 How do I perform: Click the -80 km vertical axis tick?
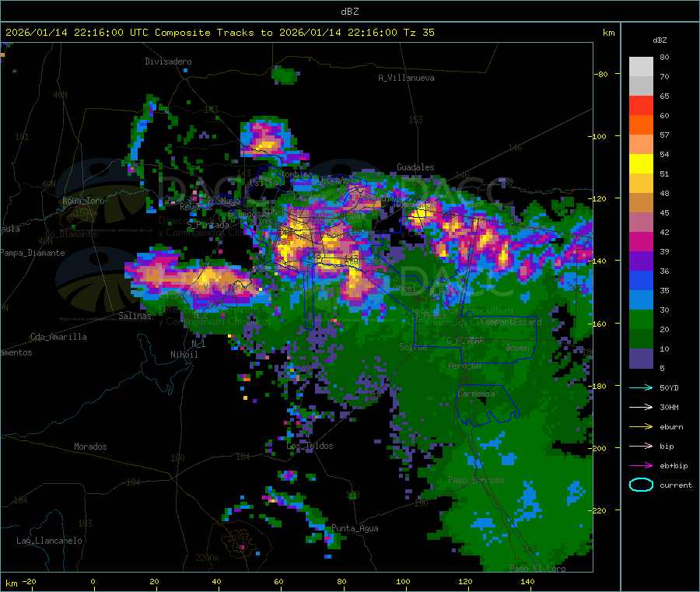tap(601, 74)
